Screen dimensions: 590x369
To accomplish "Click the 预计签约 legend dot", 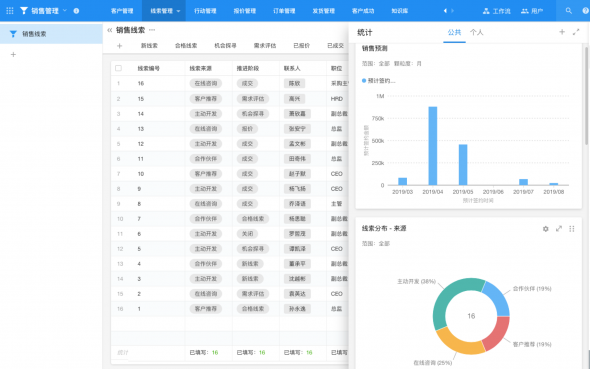I will 364,80.
